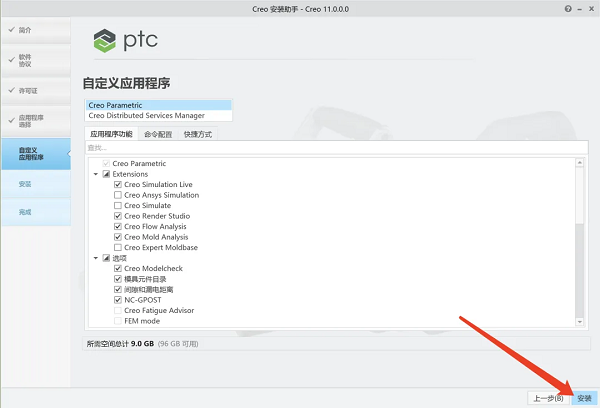Click the 查找 search field

[336, 148]
